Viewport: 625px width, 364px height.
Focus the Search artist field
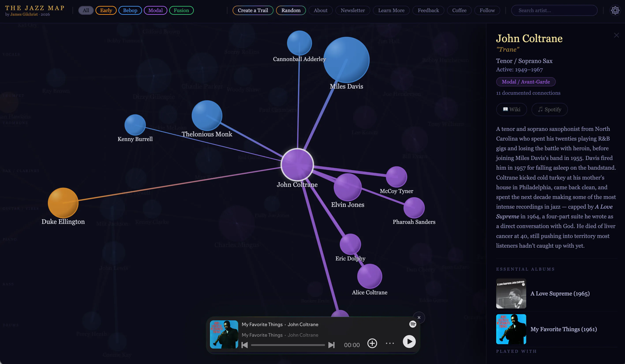point(554,10)
